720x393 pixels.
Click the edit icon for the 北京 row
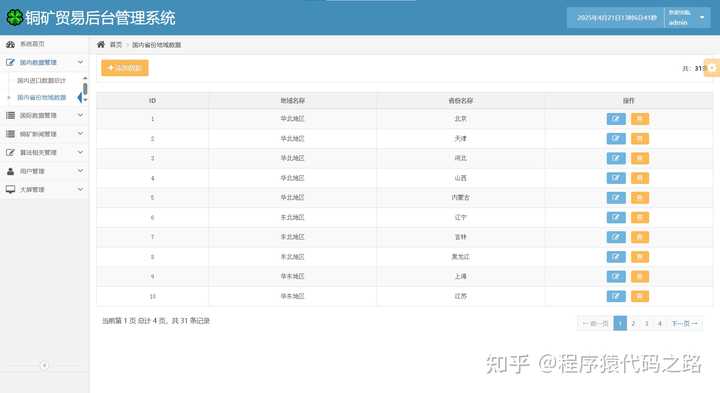(616, 119)
